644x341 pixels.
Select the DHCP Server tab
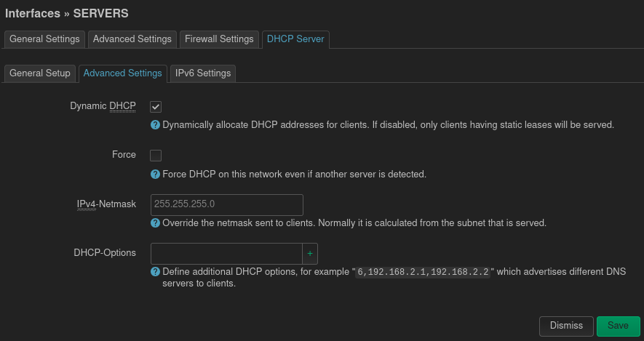[295, 39]
